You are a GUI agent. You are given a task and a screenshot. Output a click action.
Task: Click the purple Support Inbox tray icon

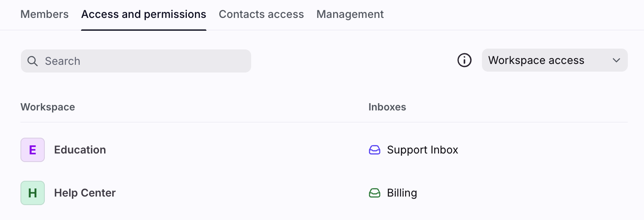(374, 150)
